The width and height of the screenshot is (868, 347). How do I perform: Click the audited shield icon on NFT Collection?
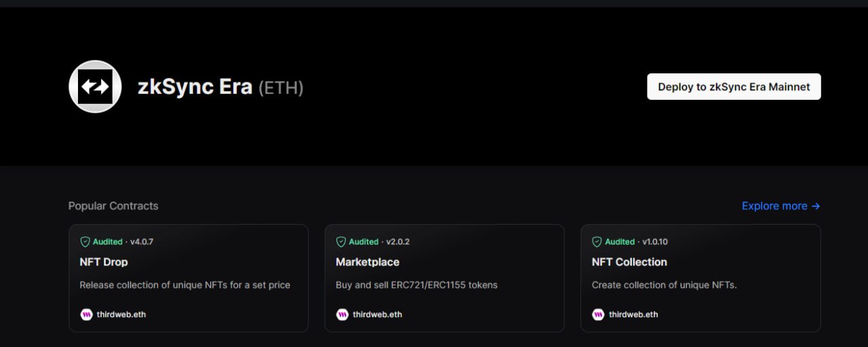pyautogui.click(x=597, y=242)
